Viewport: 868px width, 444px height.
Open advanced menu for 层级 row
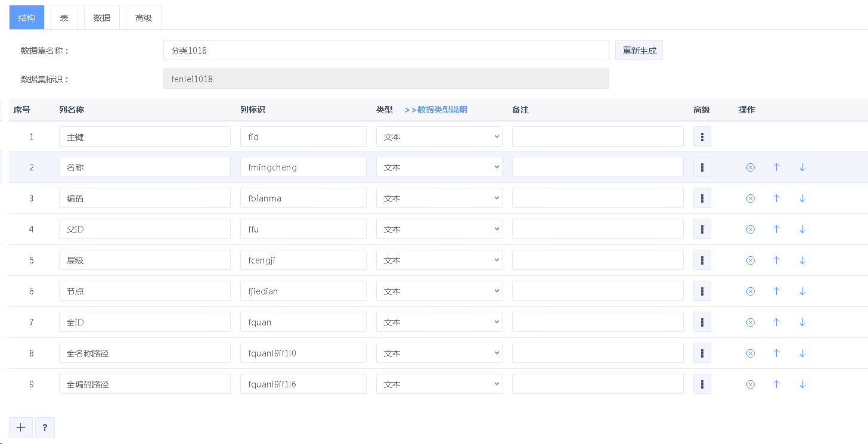(702, 260)
